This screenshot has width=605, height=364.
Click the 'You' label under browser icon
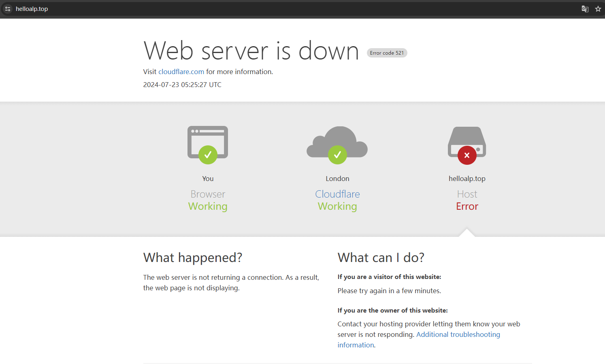[208, 179]
